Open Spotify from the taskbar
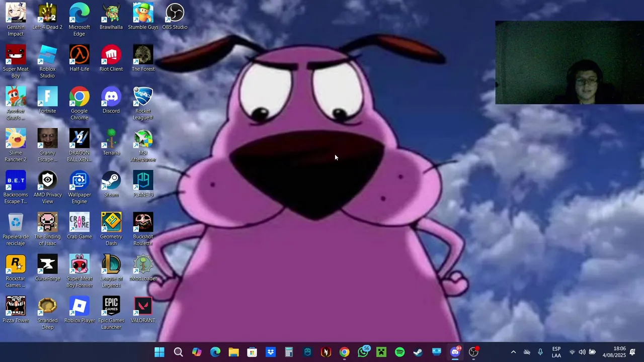 point(399,352)
